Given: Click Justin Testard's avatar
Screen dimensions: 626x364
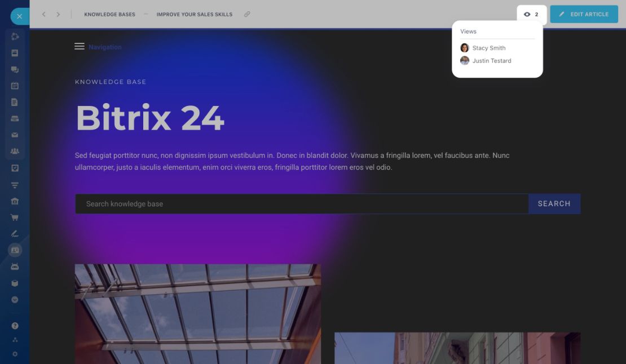Looking at the screenshot, I should point(464,61).
